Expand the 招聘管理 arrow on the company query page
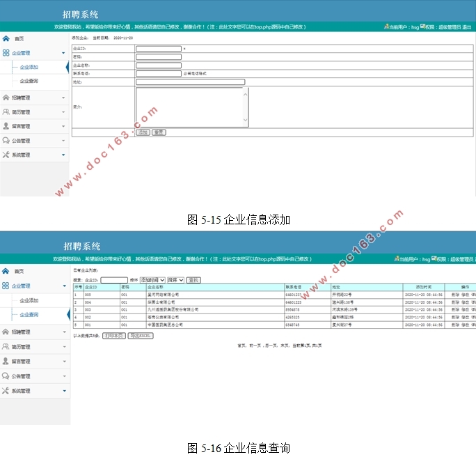Viewport: 476px width, 457px height. tap(64, 332)
